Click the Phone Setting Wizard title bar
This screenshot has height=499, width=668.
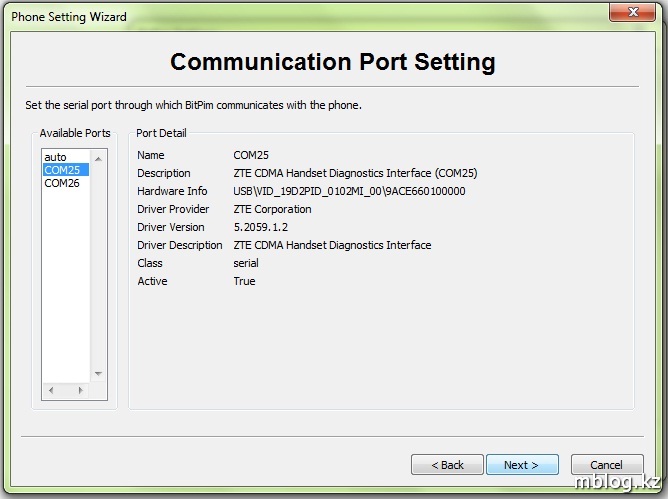point(300,15)
